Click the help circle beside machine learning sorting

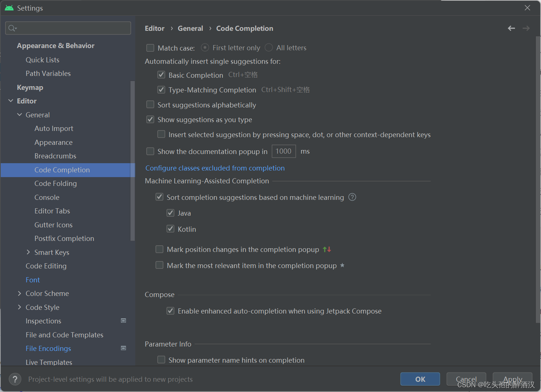click(352, 197)
